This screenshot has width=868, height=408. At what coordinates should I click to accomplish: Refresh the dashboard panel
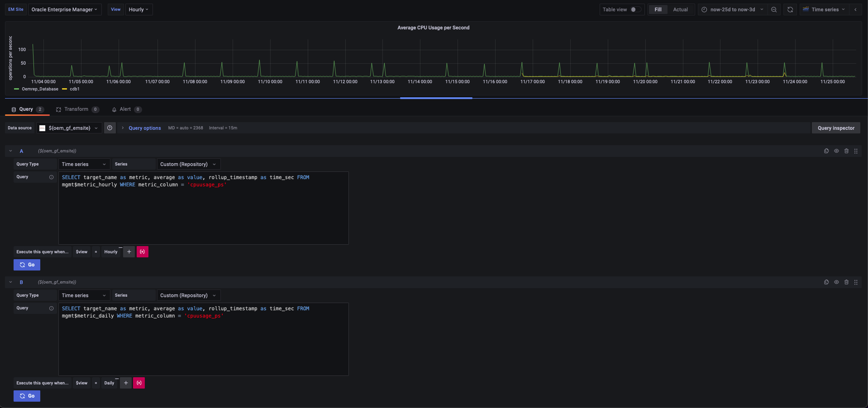(790, 9)
